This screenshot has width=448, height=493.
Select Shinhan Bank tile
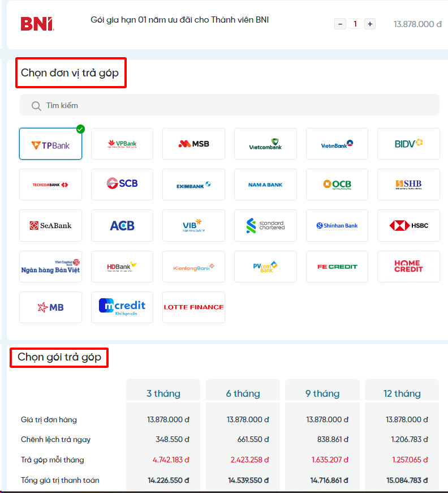[337, 225]
